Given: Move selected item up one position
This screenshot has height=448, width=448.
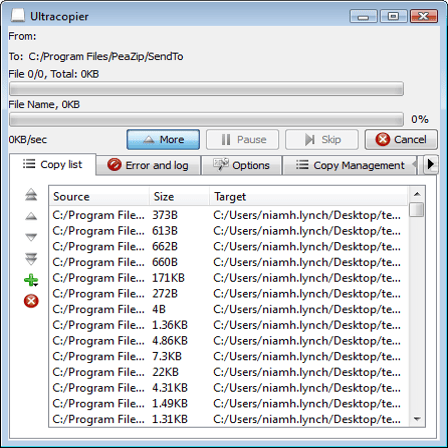Looking at the screenshot, I should click(31, 216).
